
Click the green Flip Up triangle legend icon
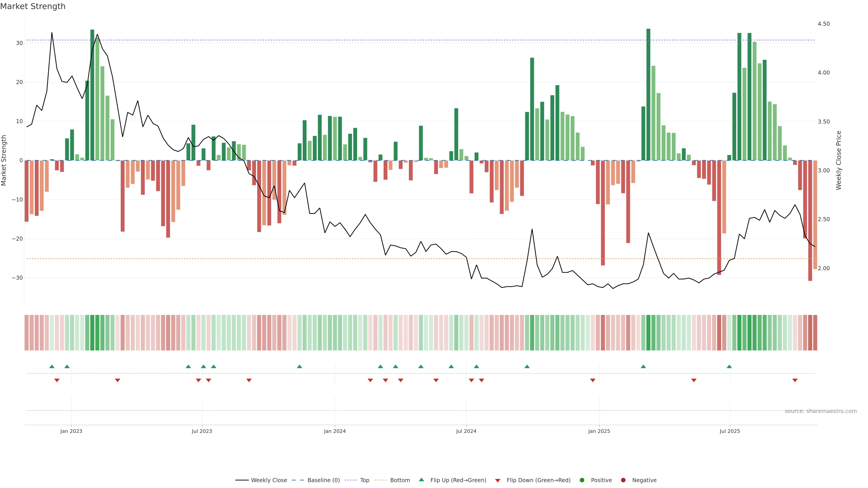(x=421, y=480)
